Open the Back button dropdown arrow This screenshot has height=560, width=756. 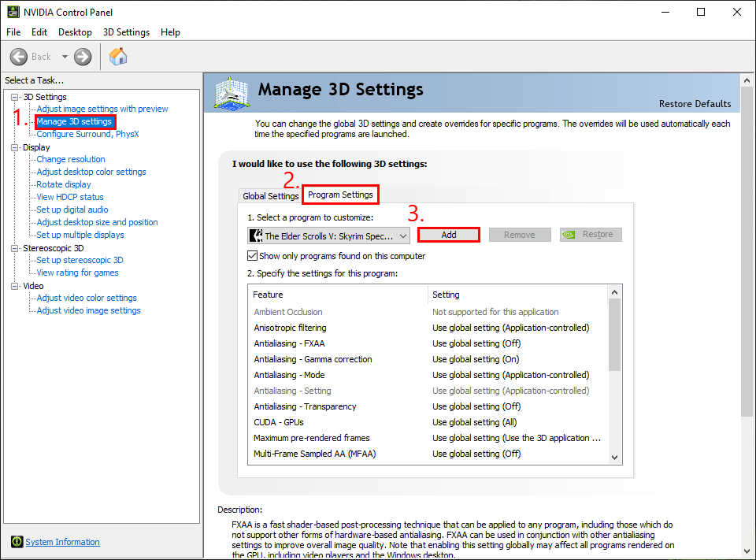coord(65,56)
